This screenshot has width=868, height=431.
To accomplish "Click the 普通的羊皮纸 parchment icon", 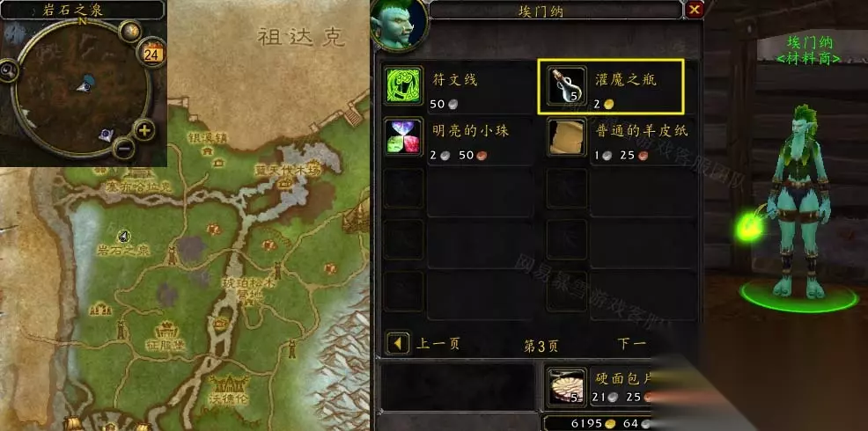I will coord(567,136).
